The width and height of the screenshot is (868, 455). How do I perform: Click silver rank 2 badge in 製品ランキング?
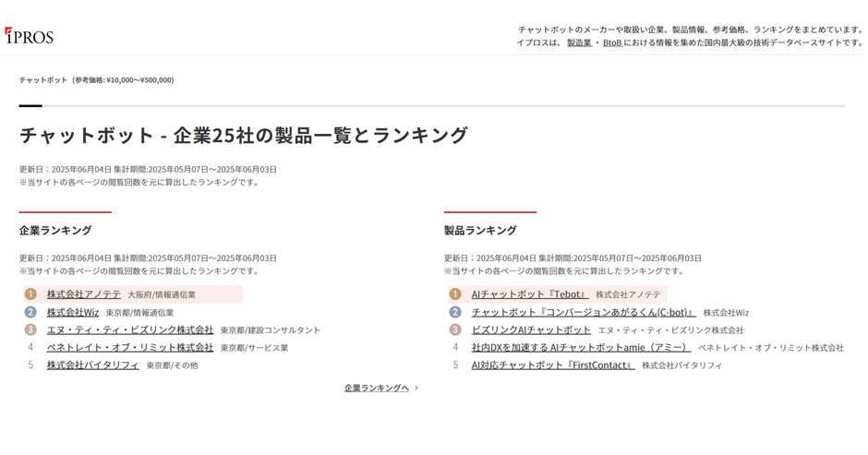pos(455,312)
